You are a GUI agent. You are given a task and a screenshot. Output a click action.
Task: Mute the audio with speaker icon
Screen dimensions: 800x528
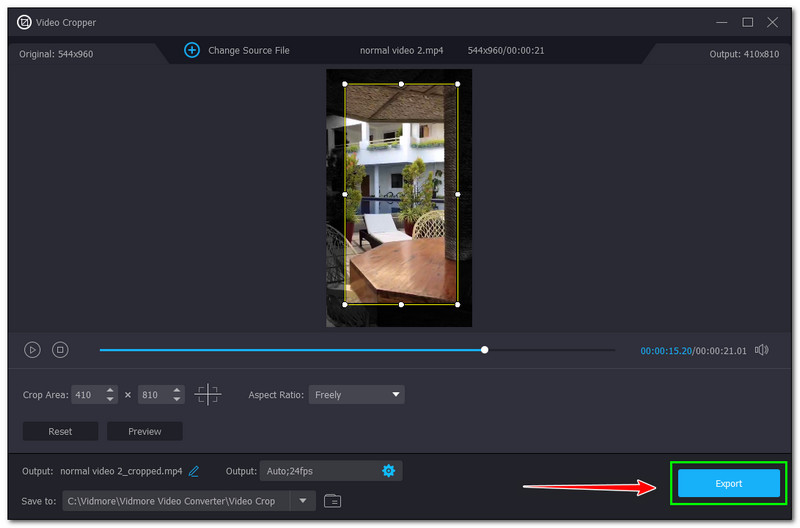coord(762,350)
